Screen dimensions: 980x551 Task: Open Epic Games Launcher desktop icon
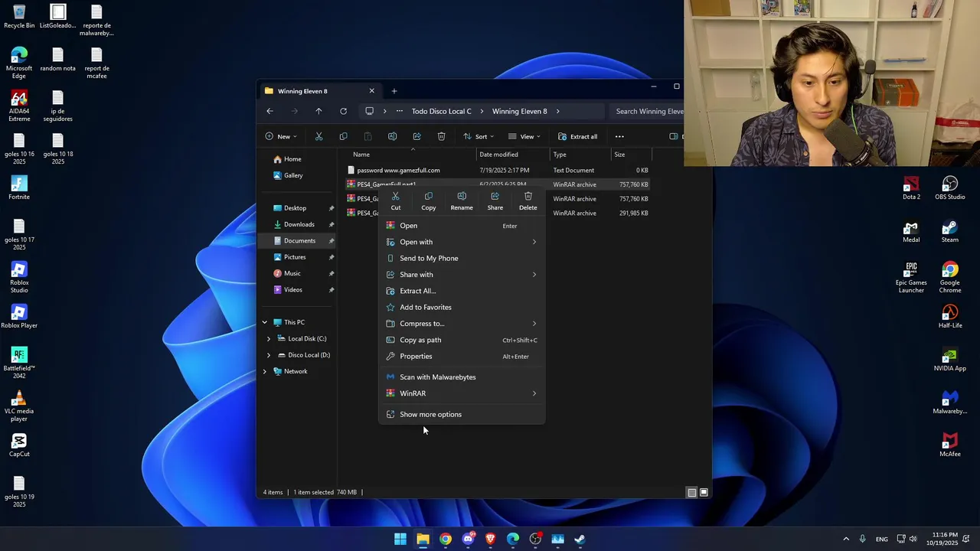click(911, 277)
